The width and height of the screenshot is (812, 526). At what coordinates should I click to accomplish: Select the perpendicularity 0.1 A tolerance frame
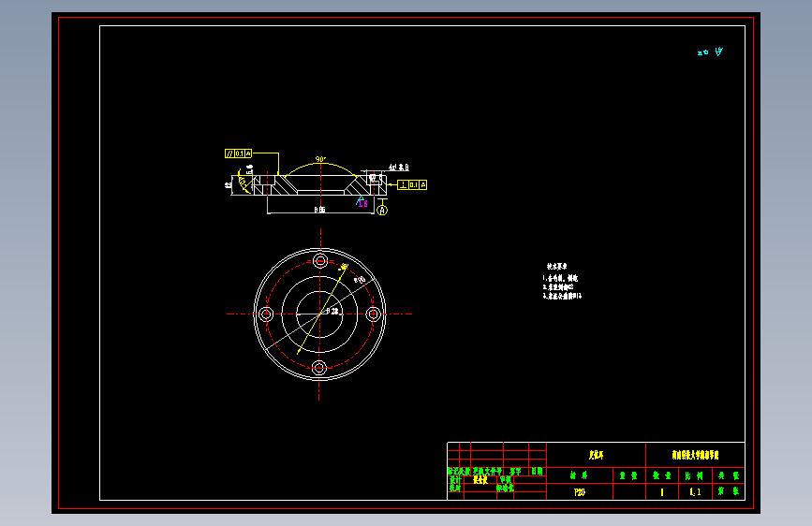[x=412, y=184]
